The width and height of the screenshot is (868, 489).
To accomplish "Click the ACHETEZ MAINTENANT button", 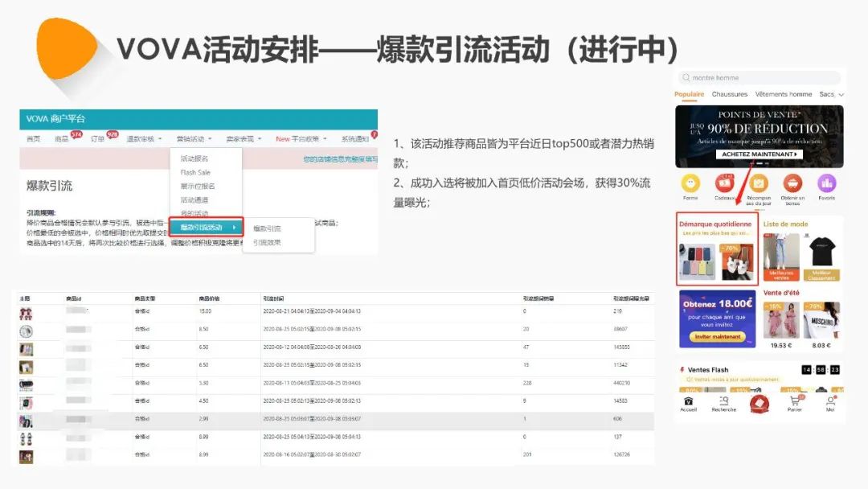I will point(759,154).
